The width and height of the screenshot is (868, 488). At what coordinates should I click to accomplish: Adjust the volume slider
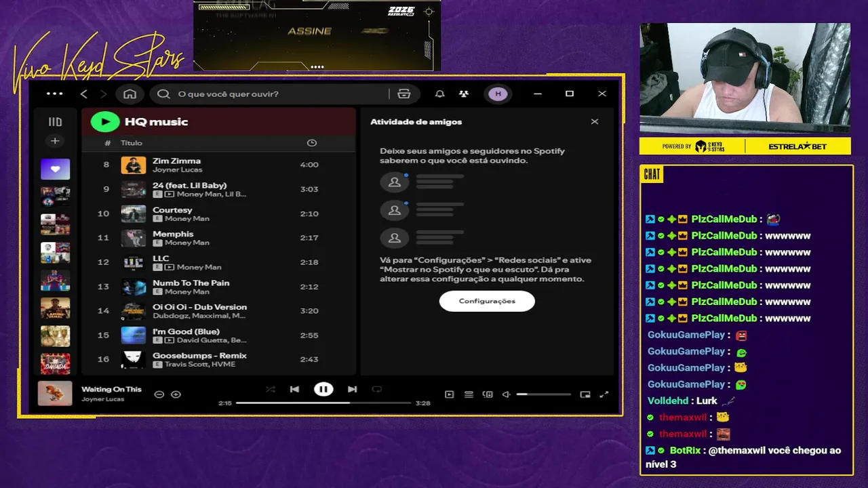[x=543, y=394]
